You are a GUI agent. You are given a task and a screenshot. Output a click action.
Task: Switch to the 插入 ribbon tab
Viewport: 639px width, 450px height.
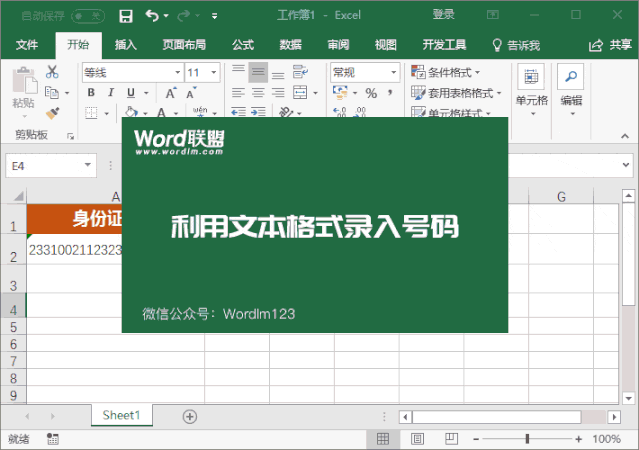126,44
